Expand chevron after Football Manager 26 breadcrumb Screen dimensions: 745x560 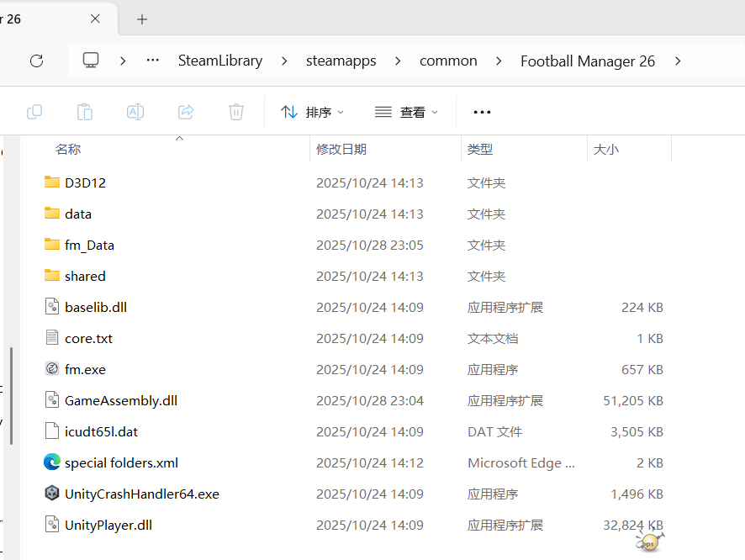[678, 61]
